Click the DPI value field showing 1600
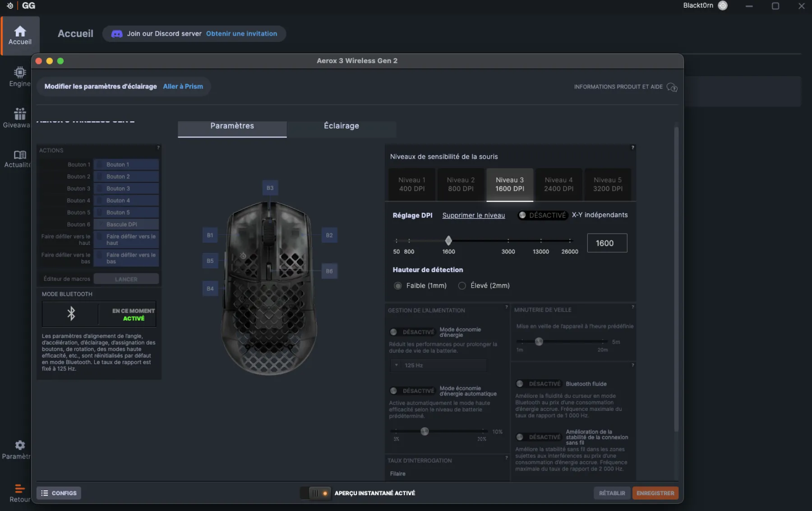The image size is (812, 511). [607, 243]
